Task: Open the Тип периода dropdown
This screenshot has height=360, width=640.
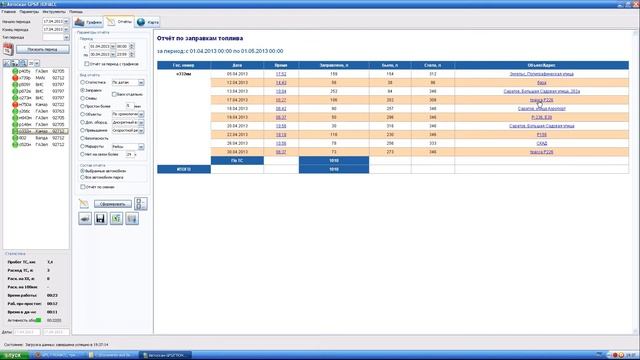Action: 66,37
